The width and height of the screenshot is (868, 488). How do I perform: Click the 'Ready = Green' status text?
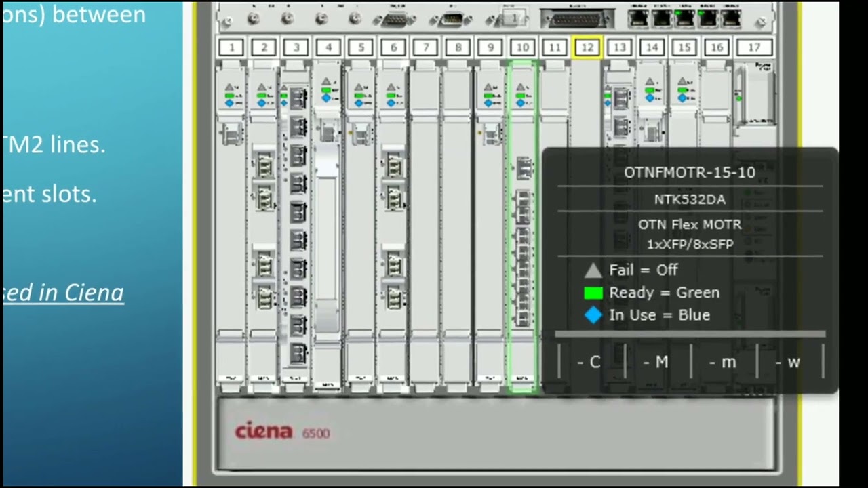click(665, 293)
